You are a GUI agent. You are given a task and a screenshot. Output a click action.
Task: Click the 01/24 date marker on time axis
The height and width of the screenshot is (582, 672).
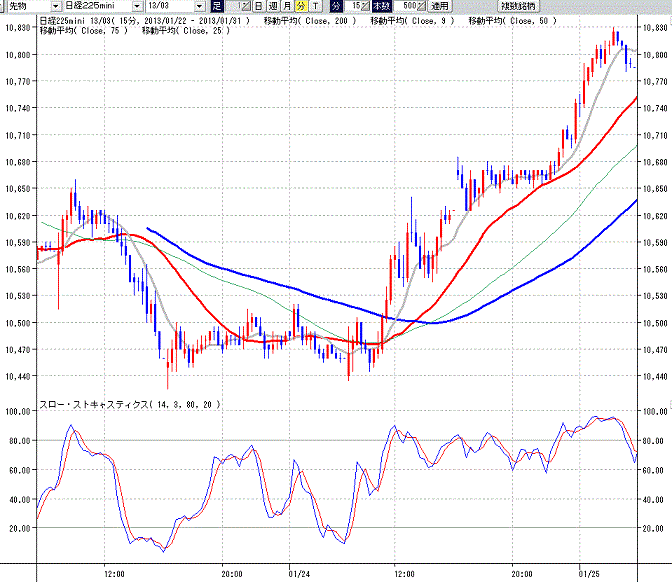coord(299,574)
